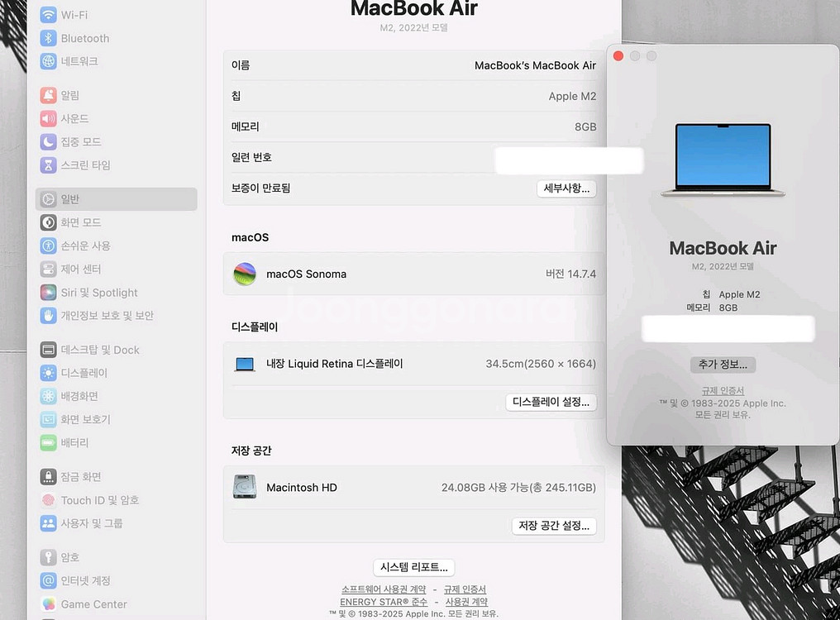Open 알림 notifications bell icon
This screenshot has height=620, width=840.
(x=48, y=95)
